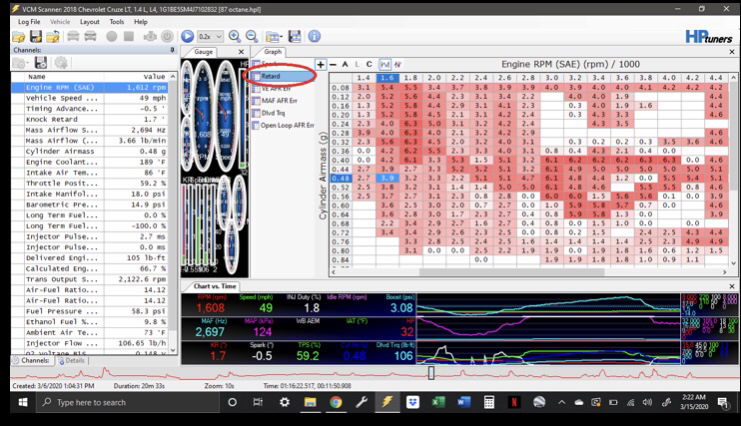Screen dimensions: 741x426
Task: Click the C button in graph toolbar
Action: (x=369, y=65)
